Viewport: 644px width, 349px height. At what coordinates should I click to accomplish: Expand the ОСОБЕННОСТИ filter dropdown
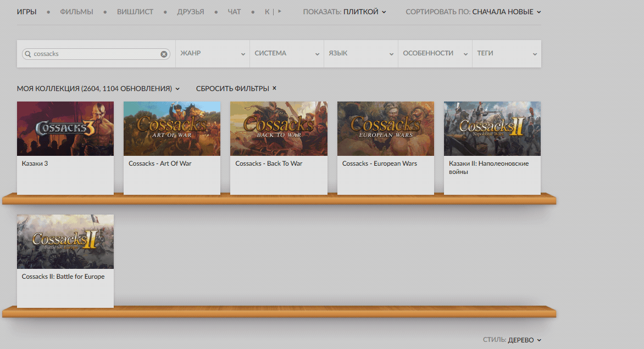pos(435,54)
